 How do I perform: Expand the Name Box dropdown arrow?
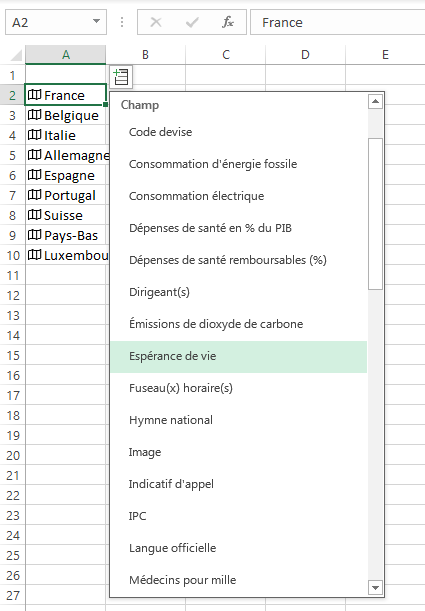(96, 21)
